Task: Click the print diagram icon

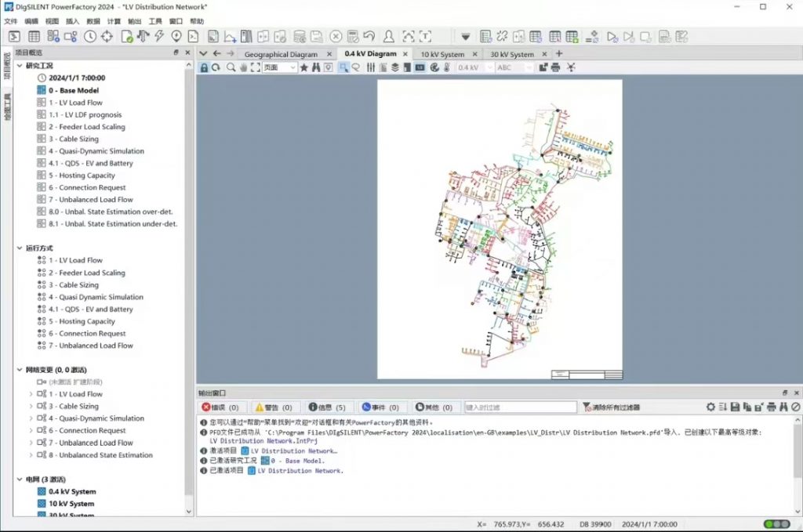Action: pyautogui.click(x=555, y=67)
